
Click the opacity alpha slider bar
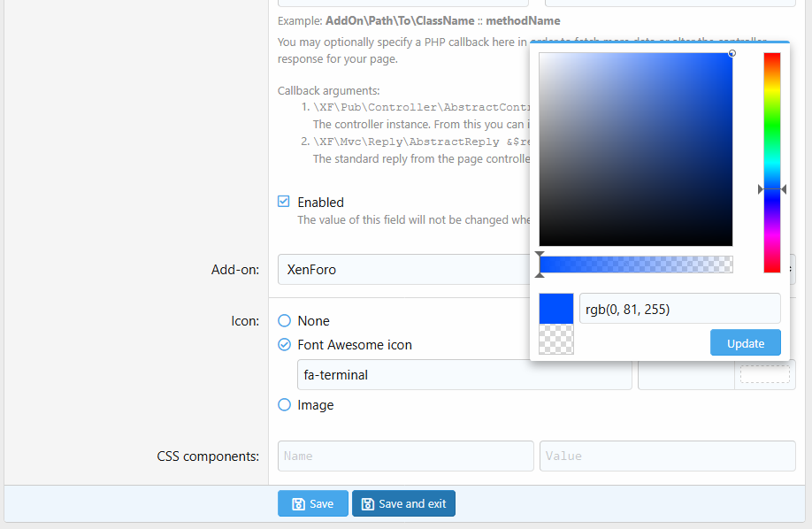pyautogui.click(x=636, y=264)
